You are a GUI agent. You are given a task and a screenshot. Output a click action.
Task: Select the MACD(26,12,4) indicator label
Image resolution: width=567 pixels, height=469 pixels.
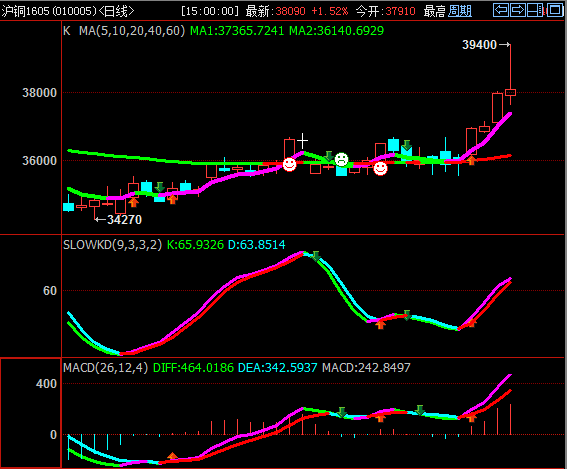tap(106, 368)
